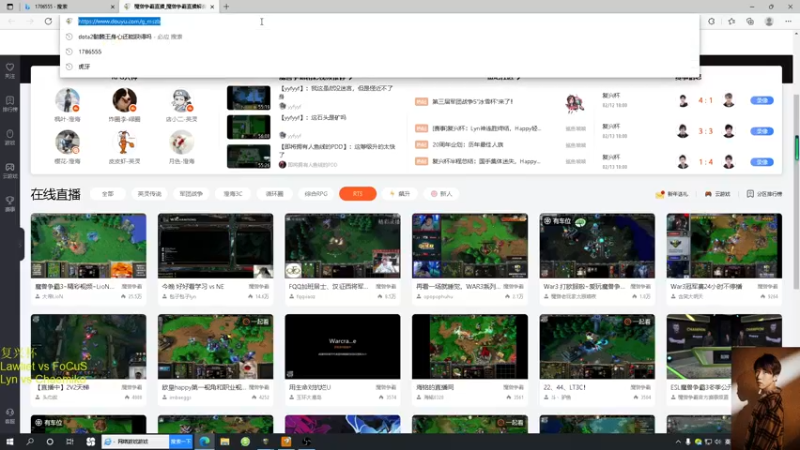Viewport: 800px width, 450px height.
Task: Select the 飙升 trending filter
Action: (399, 194)
